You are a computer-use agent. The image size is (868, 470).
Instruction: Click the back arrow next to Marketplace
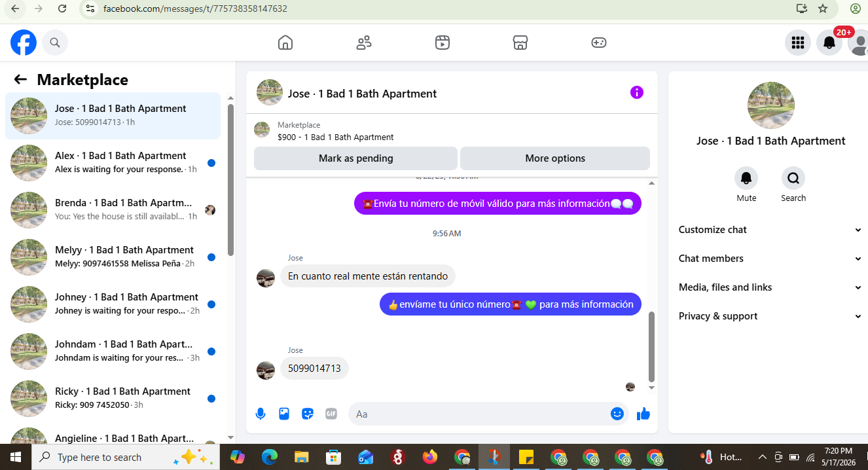[x=20, y=80]
